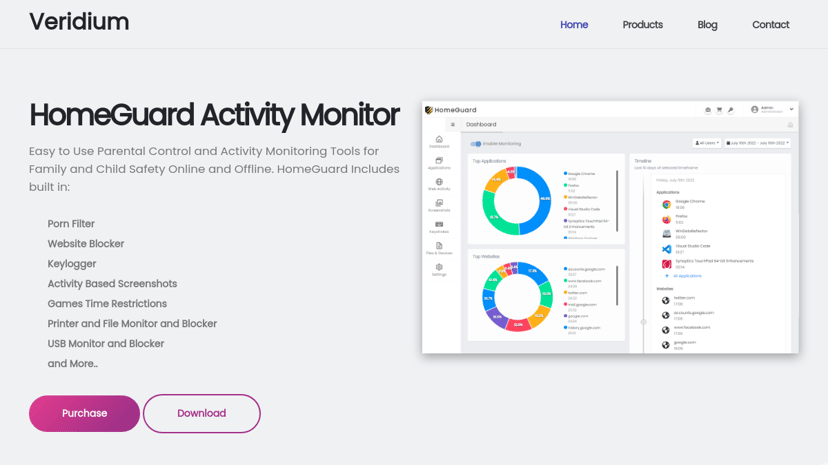Click the green Firefox legend dot
The height and width of the screenshot is (465, 828).
point(565,185)
